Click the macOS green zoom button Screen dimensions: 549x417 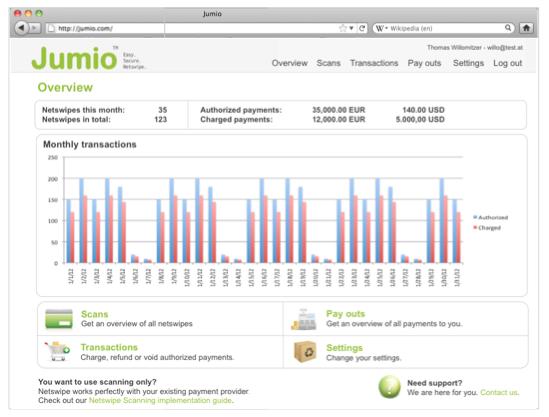[x=39, y=13]
